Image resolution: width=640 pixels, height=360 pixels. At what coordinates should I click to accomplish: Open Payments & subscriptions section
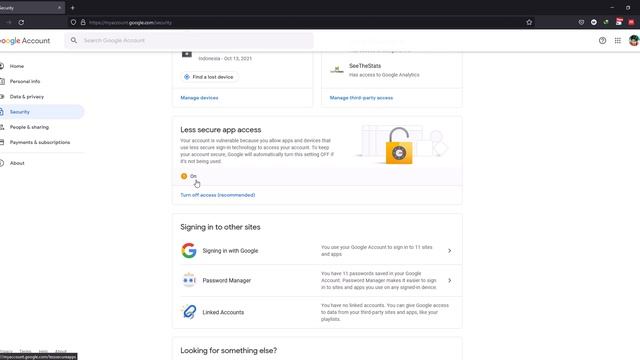tap(40, 142)
